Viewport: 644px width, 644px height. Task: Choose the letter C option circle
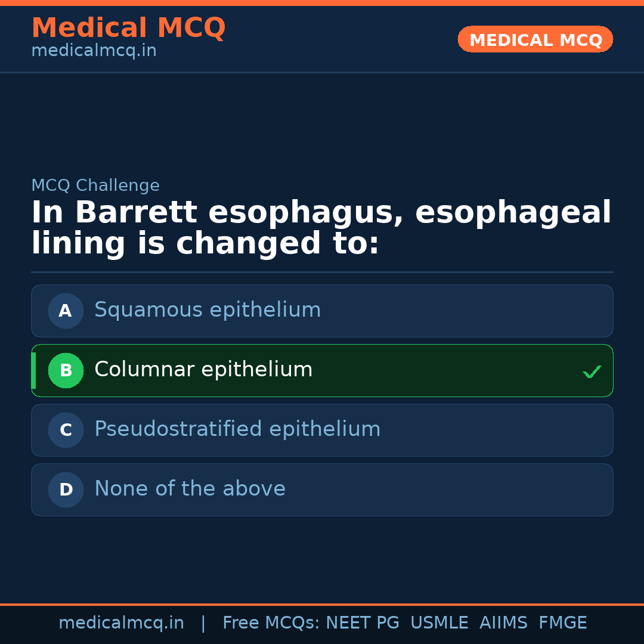click(x=66, y=430)
